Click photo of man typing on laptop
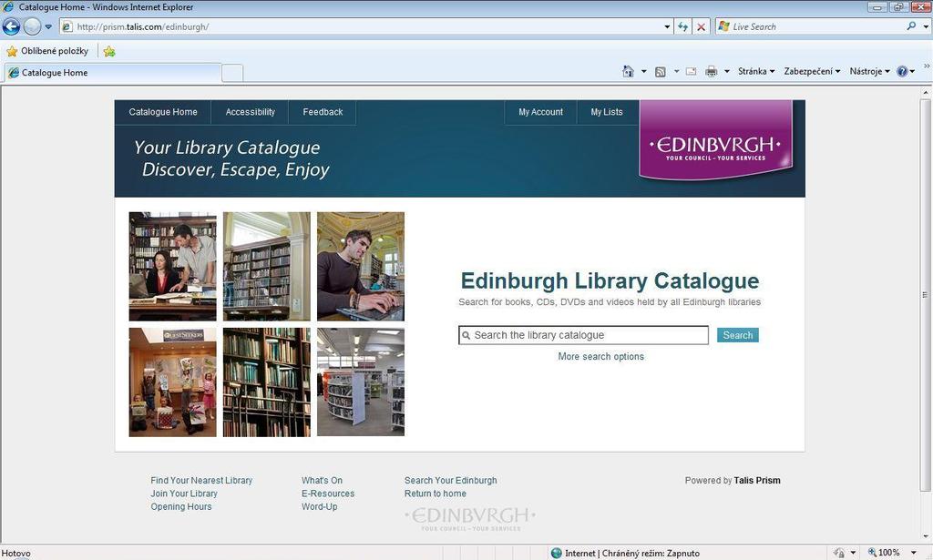This screenshot has height=560, width=933. click(x=361, y=266)
